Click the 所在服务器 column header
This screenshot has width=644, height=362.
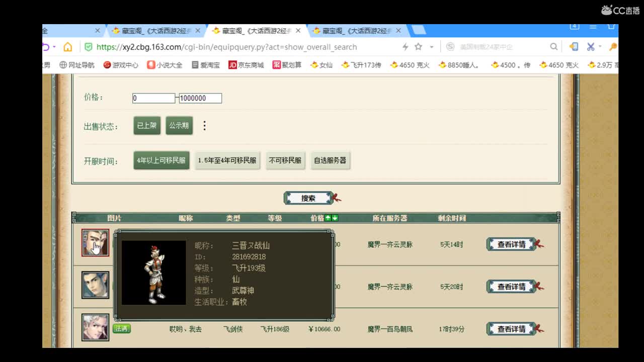pos(390,218)
